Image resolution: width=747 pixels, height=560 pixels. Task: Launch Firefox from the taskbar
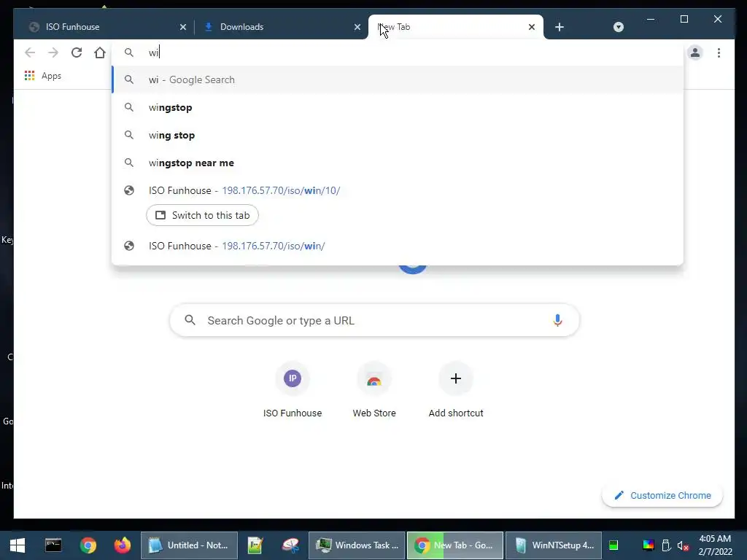point(123,545)
